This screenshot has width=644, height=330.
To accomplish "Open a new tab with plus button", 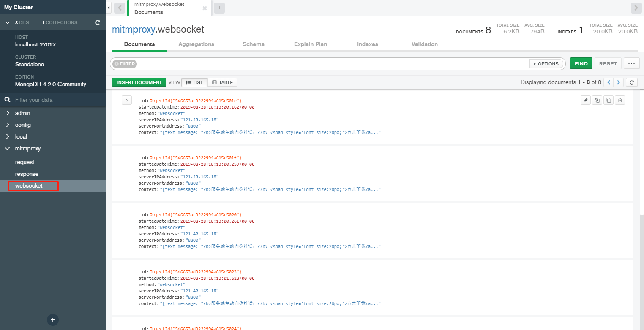I will tap(219, 8).
